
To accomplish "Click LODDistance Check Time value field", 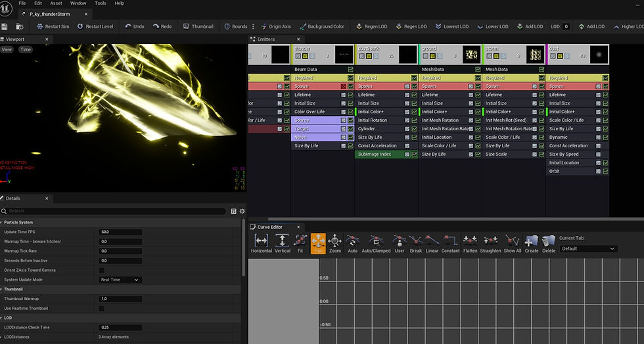I will pos(120,328).
